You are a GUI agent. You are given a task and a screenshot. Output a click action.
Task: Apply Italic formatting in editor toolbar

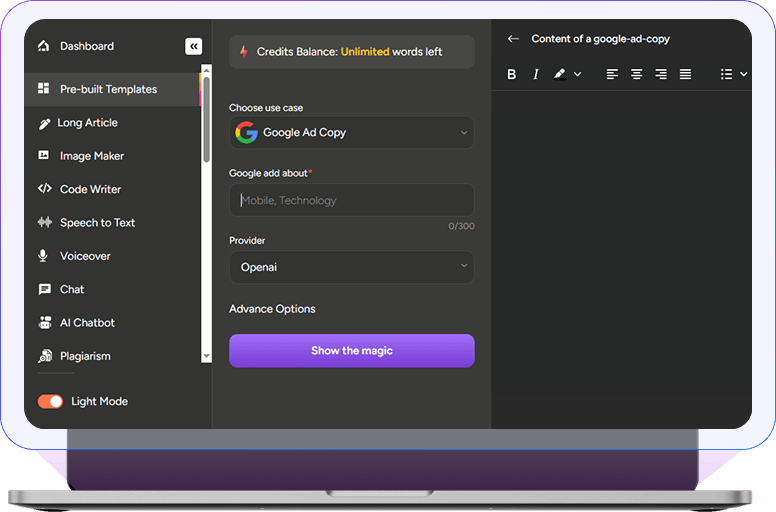tap(536, 74)
